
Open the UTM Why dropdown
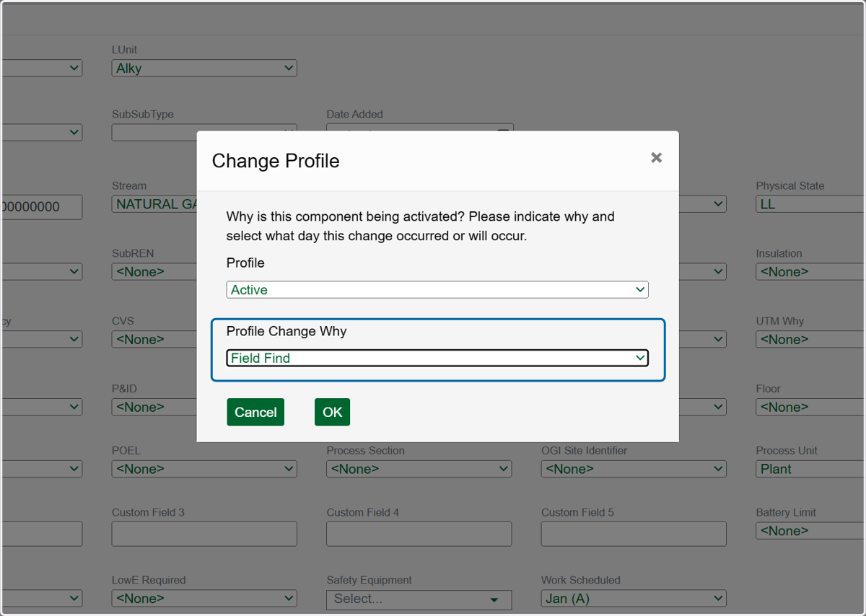[810, 339]
